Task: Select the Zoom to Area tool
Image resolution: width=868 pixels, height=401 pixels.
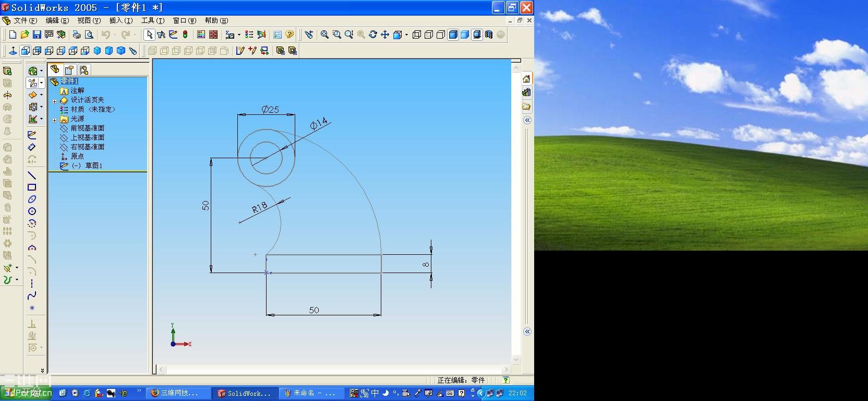Action: pyautogui.click(x=336, y=34)
